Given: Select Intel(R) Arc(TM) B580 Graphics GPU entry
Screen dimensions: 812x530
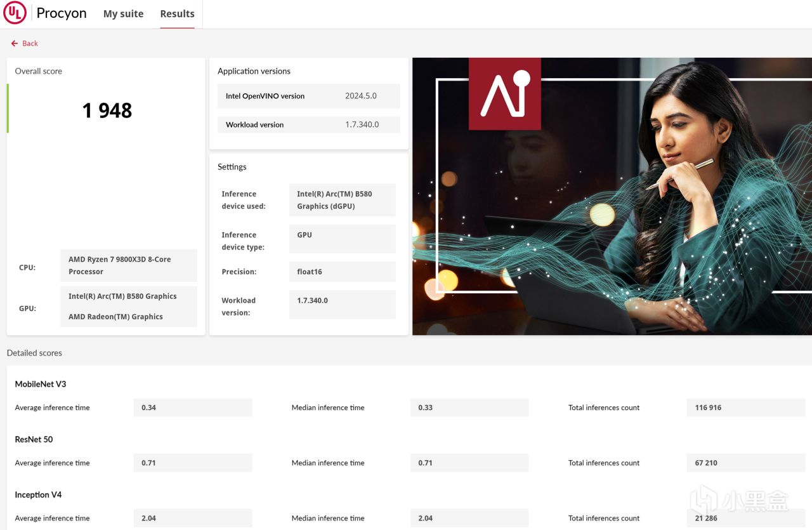Looking at the screenshot, I should coord(122,296).
